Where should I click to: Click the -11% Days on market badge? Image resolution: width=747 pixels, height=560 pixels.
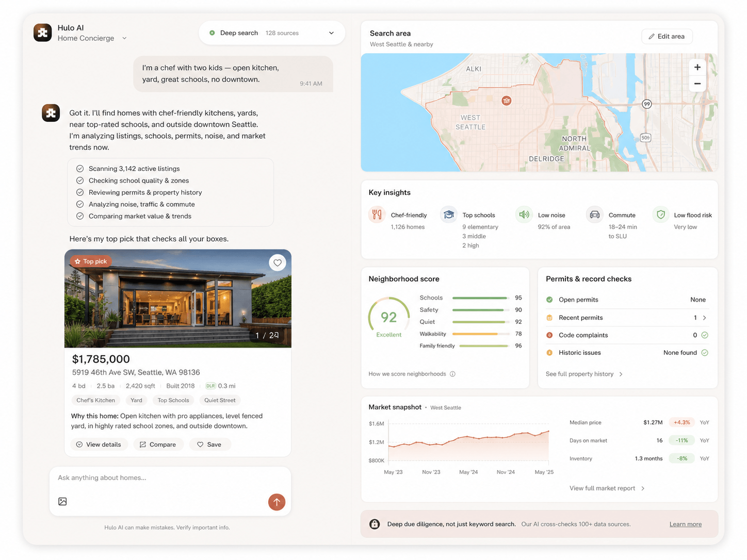[681, 440]
